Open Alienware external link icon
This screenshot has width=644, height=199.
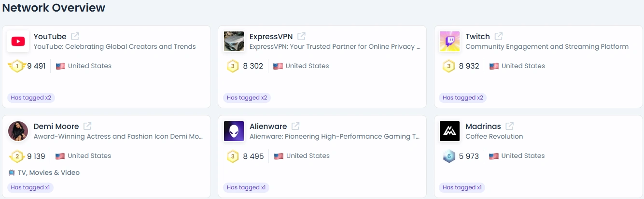point(295,126)
